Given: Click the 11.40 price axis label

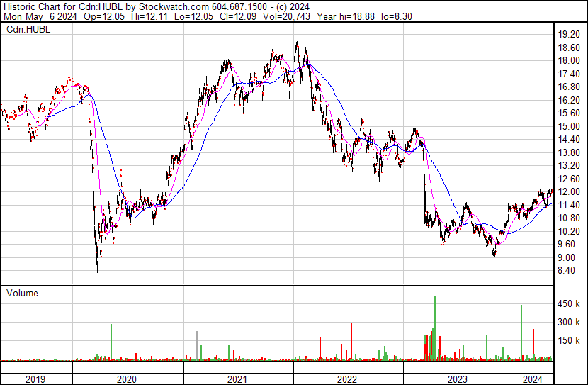Looking at the screenshot, I should pyautogui.click(x=569, y=205).
